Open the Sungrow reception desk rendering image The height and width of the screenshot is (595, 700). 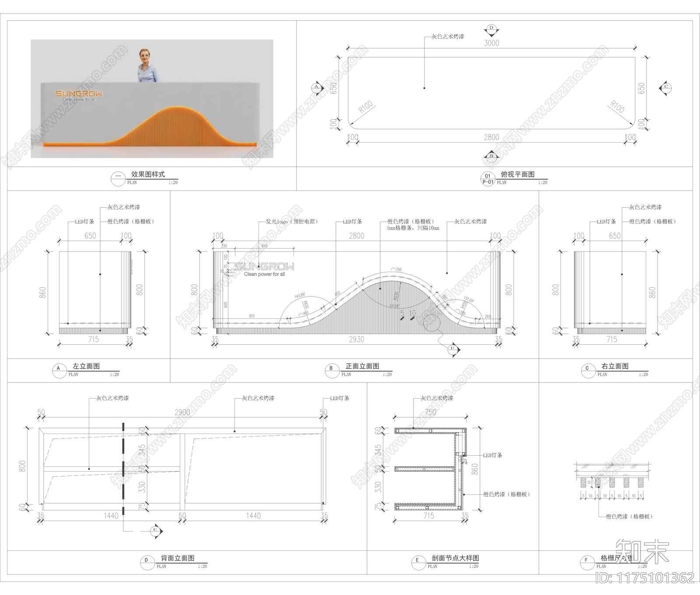tap(152, 99)
